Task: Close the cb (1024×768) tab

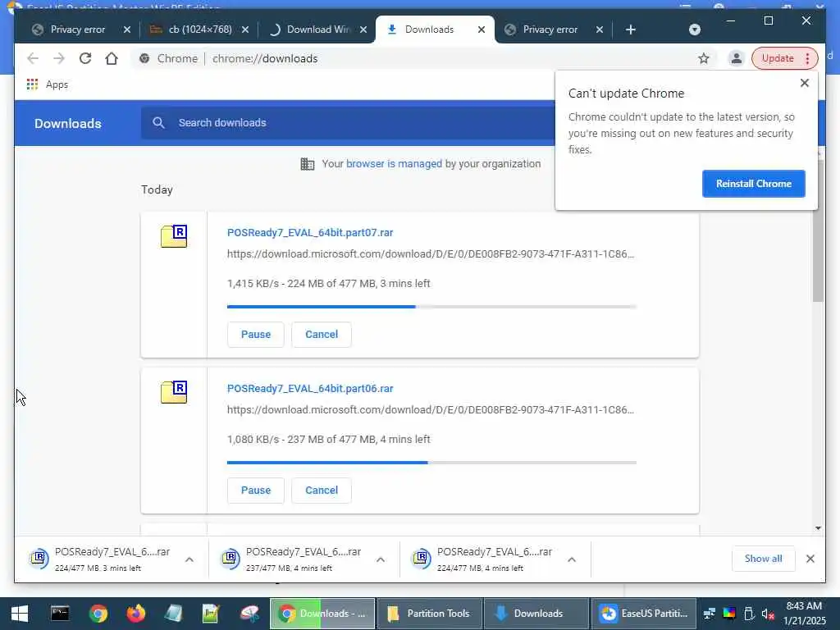Action: [244, 30]
